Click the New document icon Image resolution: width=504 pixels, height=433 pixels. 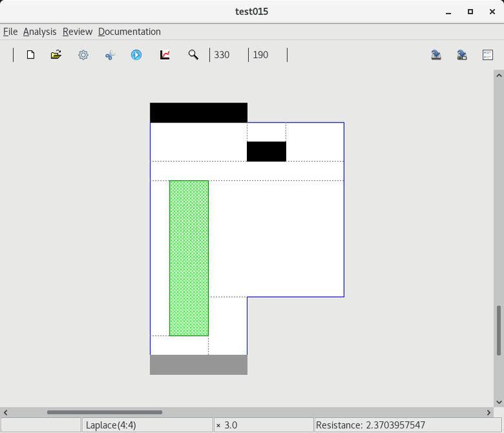(30, 55)
